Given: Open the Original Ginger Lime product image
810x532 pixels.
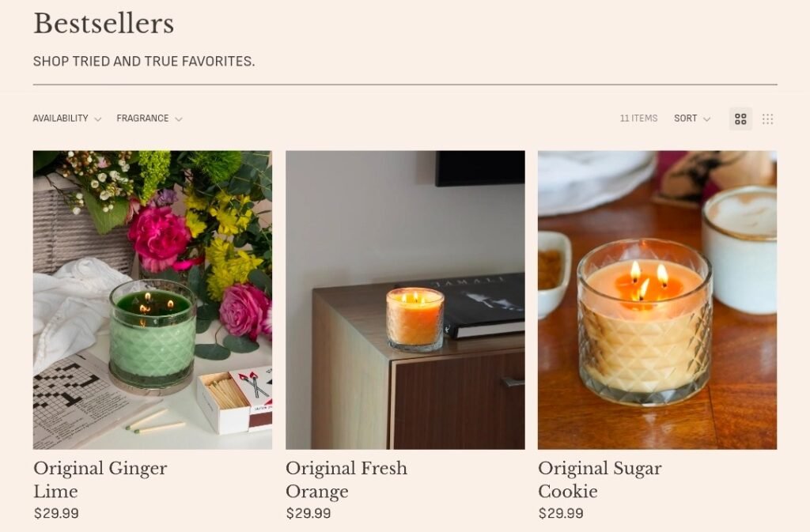Looking at the screenshot, I should pos(153,300).
